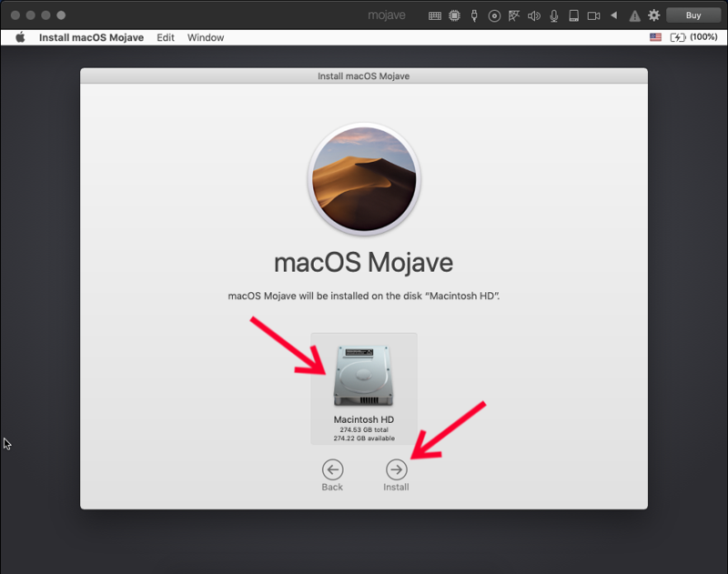Click the warning triangle icon
Viewport: 728px width, 574px height.
(634, 15)
